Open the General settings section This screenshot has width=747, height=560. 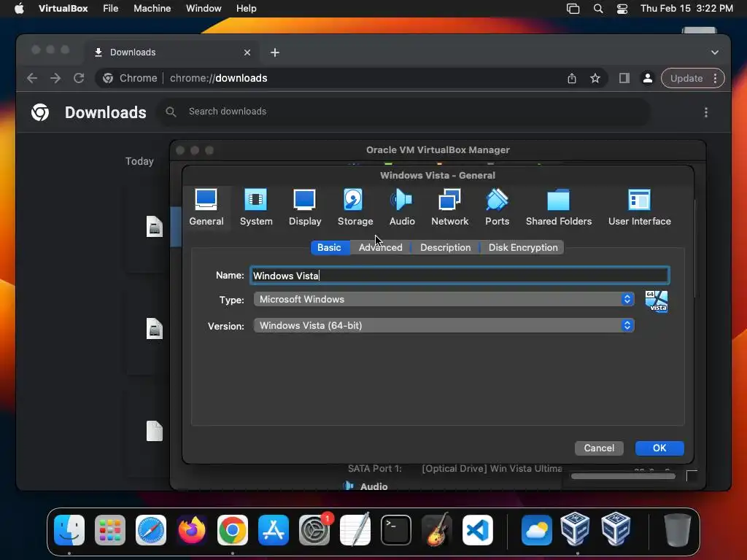point(206,208)
